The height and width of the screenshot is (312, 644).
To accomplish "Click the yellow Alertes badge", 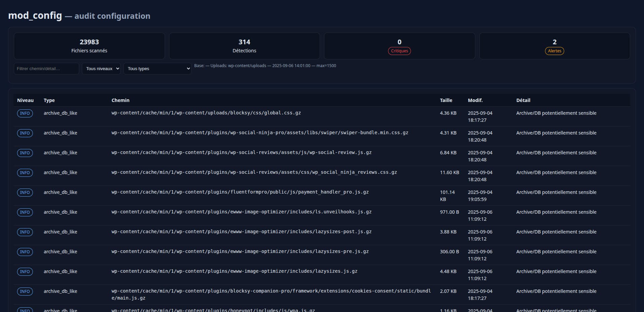I will click(x=554, y=51).
